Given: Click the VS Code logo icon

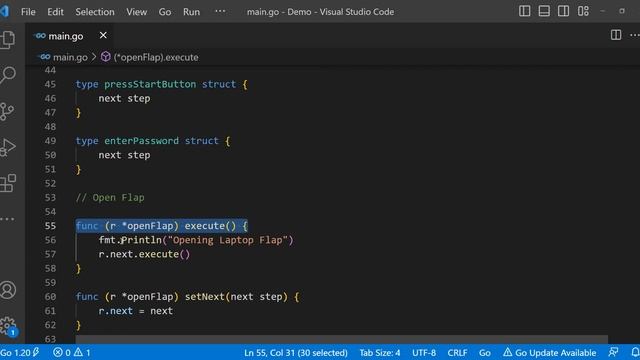Looking at the screenshot, I should pos(5,11).
